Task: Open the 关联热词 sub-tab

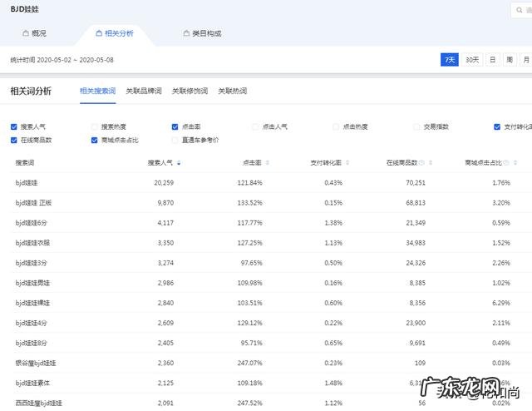Action: click(233, 91)
